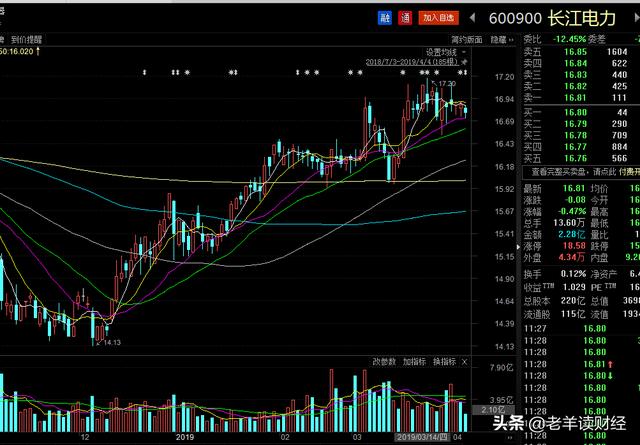Select the 卖四 16.84 order row

581,63
